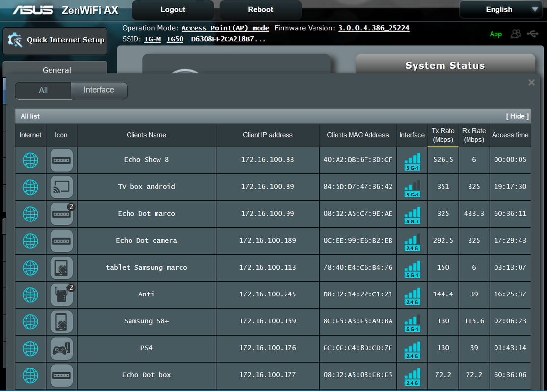Open the IG50 SSID link

[175, 39]
